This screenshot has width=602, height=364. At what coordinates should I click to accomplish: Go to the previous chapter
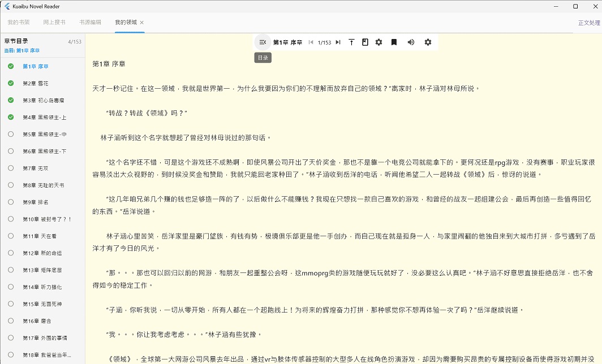(311, 42)
